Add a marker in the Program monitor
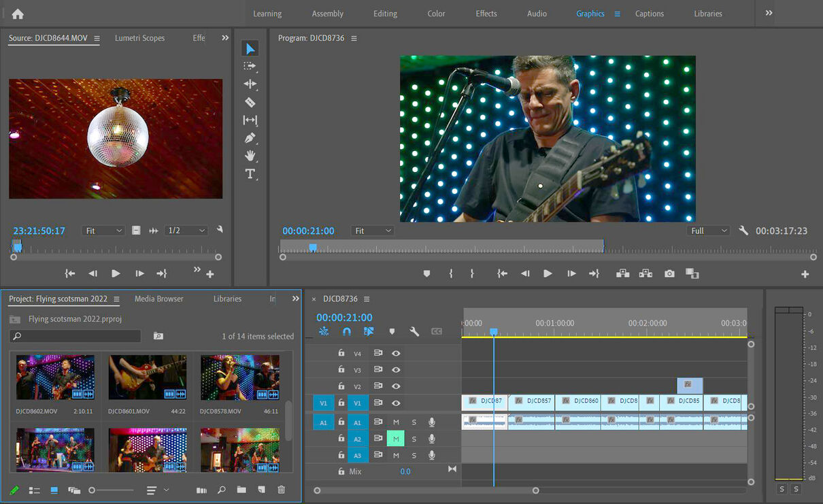 coord(426,273)
